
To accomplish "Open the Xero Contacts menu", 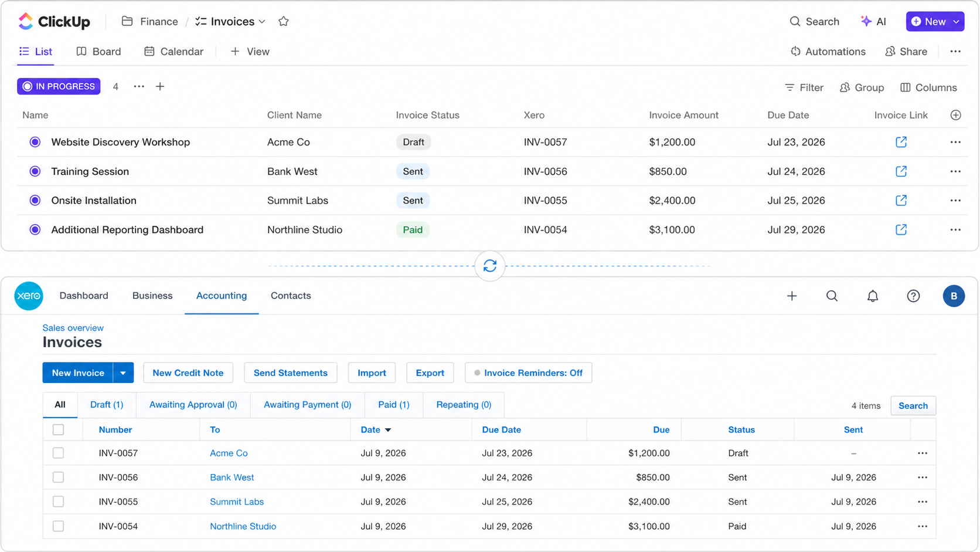I will point(291,296).
